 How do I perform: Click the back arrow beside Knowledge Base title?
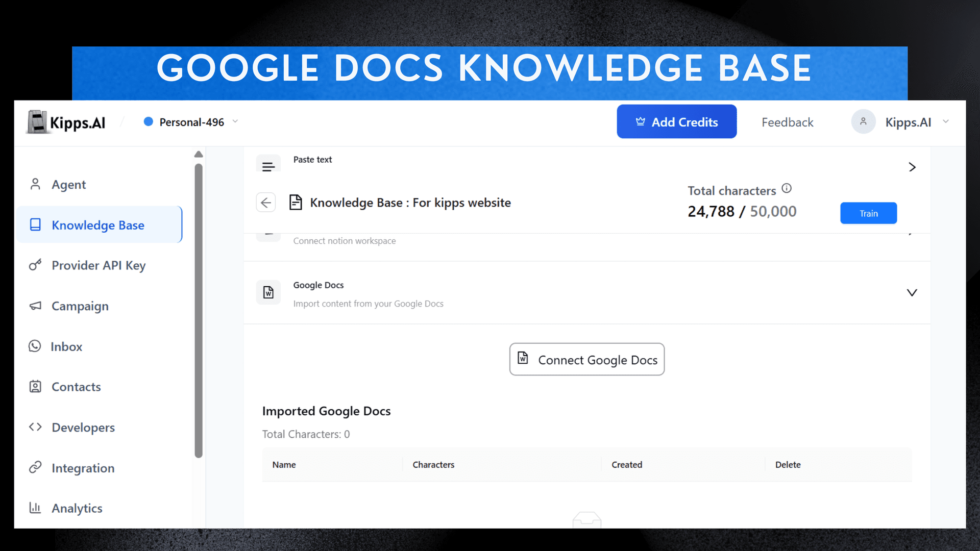coord(266,202)
